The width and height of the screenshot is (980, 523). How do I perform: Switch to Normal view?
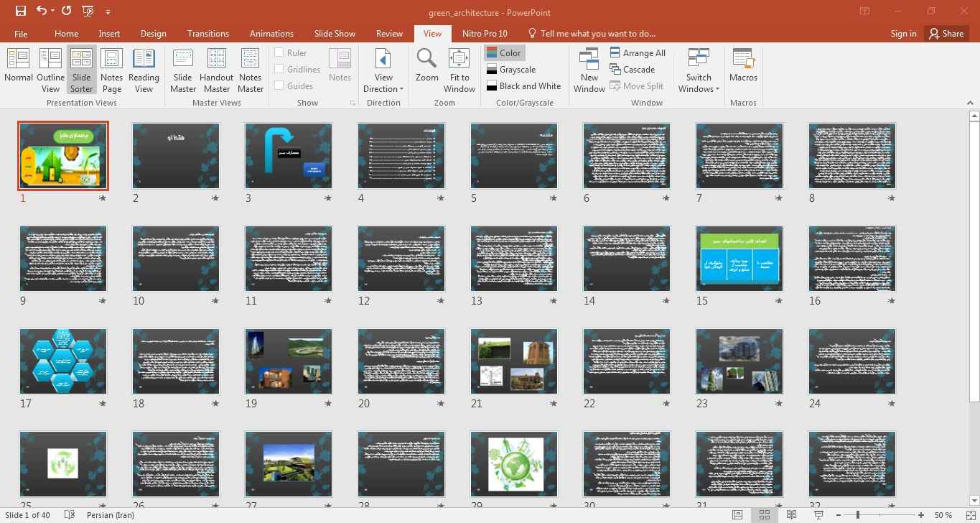[19, 69]
